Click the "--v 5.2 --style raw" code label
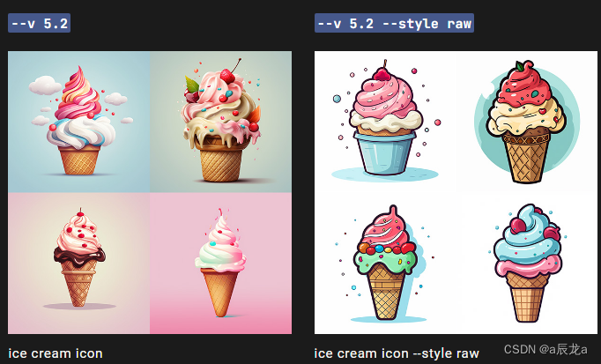This screenshot has height=364, width=601. pyautogui.click(x=394, y=24)
